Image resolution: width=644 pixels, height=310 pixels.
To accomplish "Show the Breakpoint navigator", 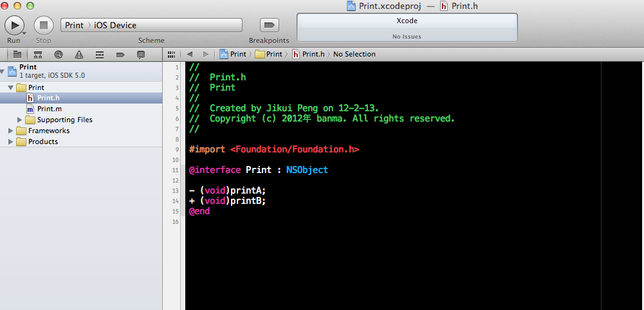I will (x=120, y=54).
